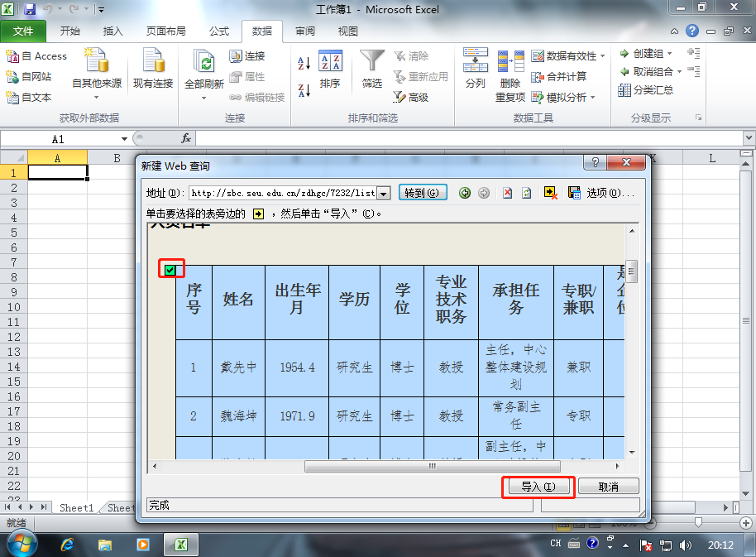Open the Review (审阅) tab
Screen dimensions: 756x557
click(305, 31)
